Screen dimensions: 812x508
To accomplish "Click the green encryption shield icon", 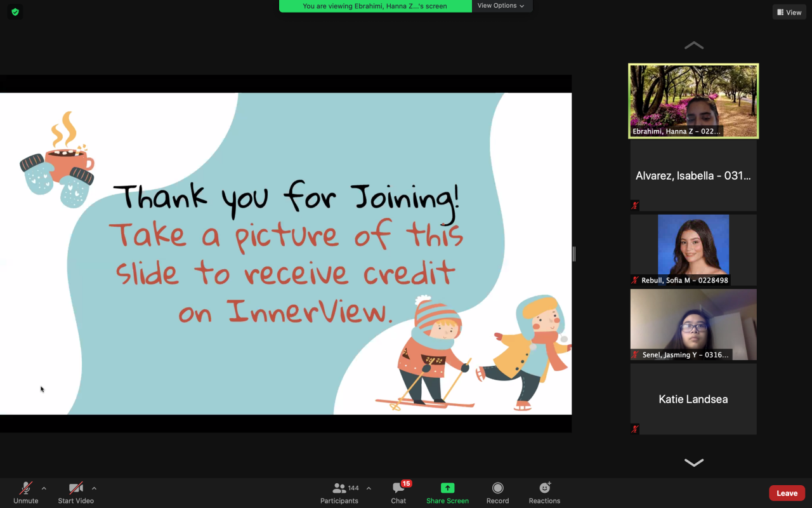I will 15,11.
